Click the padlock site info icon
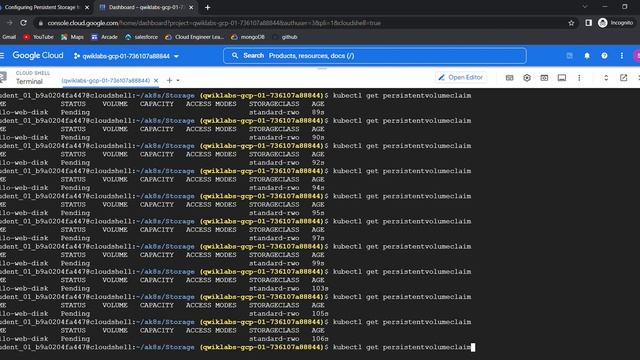 pos(40,23)
